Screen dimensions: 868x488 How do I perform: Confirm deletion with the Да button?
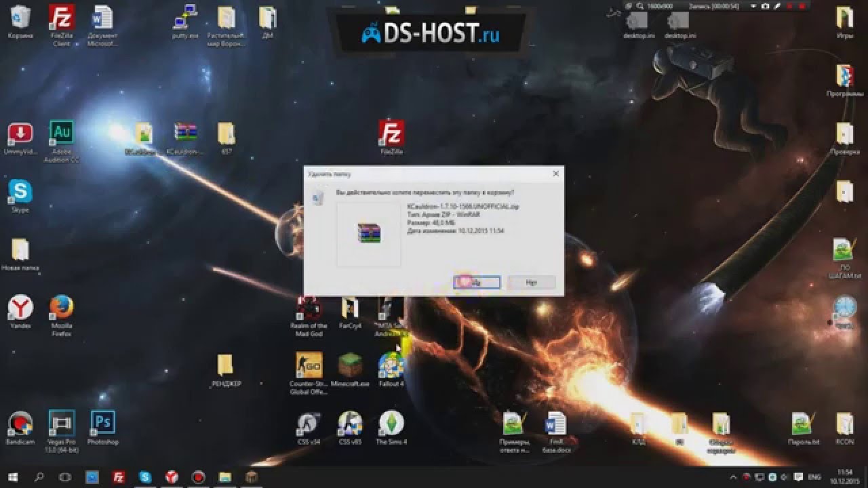coord(477,282)
